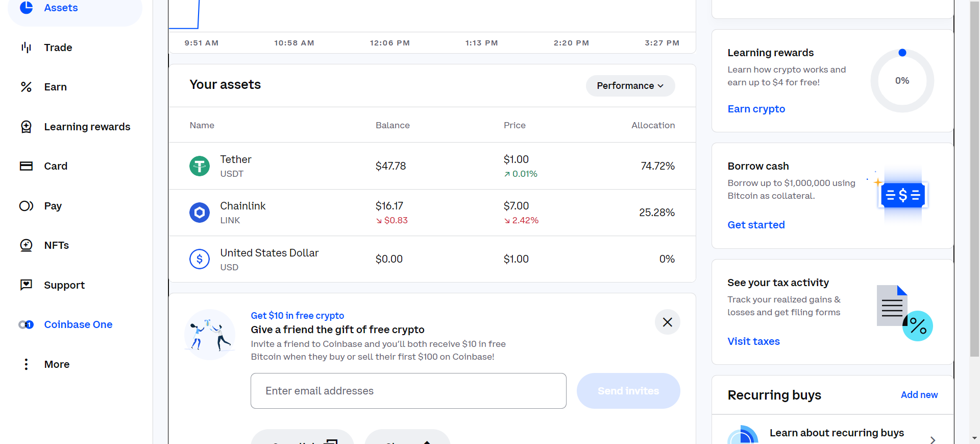
Task: Click the Earn crypto link
Action: [x=756, y=109]
